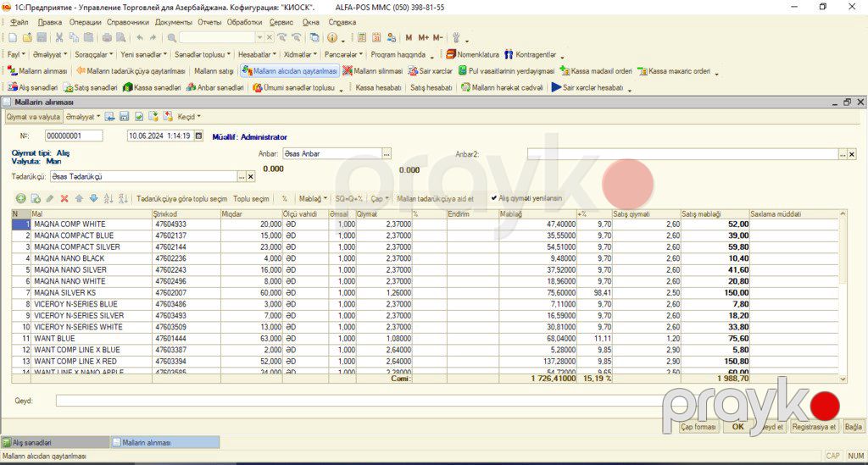Click the Tools wrench icon

[x=456, y=37]
